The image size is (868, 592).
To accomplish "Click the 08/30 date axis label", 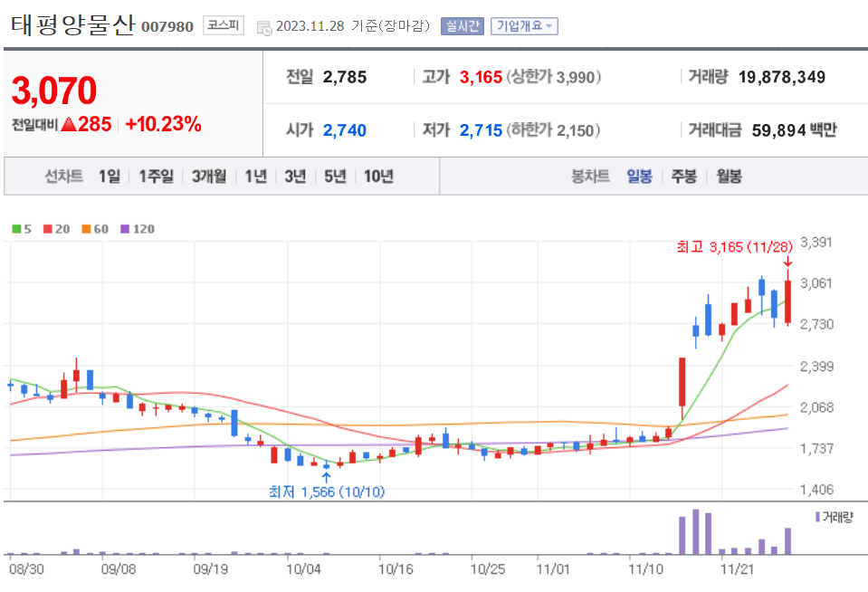I will pos(26,569).
